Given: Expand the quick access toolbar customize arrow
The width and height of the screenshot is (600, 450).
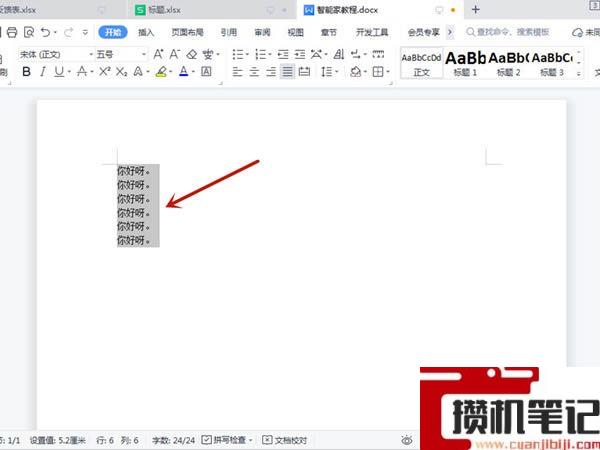Looking at the screenshot, I should click(85, 33).
